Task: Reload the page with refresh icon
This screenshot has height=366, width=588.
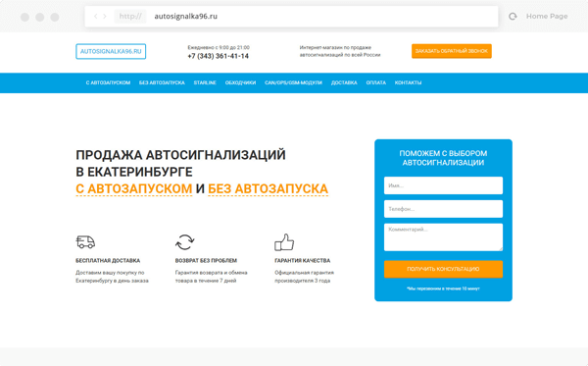Action: 513,16
